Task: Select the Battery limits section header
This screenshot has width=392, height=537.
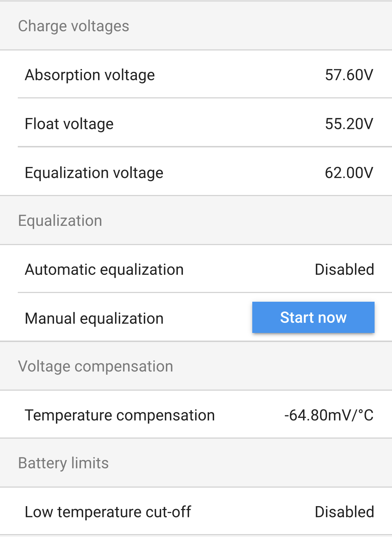Action: [x=64, y=463]
